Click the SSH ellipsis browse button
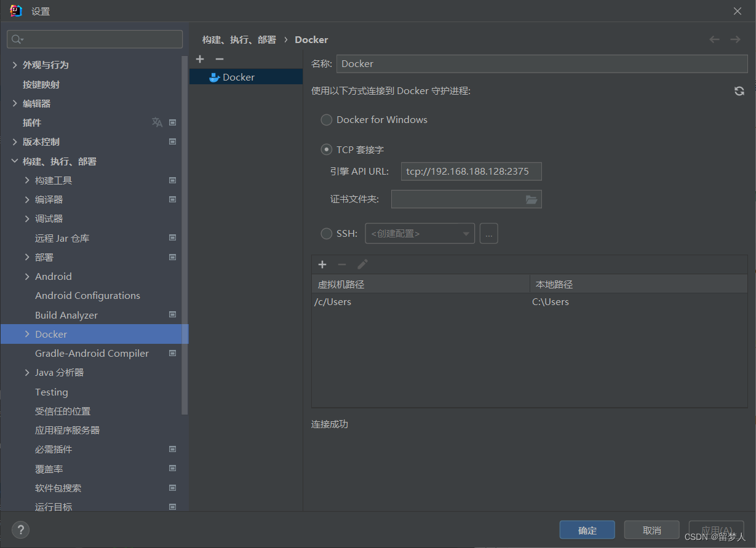The image size is (756, 548). pos(489,234)
